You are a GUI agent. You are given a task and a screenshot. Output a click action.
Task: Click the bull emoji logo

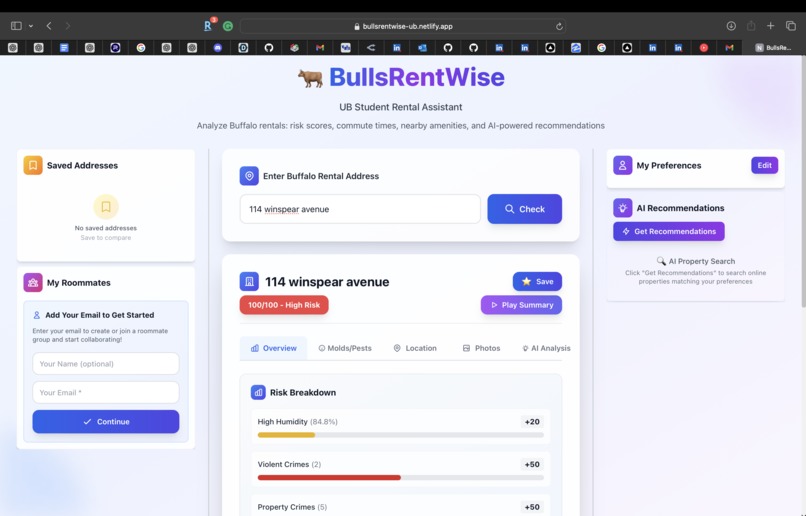coord(310,78)
